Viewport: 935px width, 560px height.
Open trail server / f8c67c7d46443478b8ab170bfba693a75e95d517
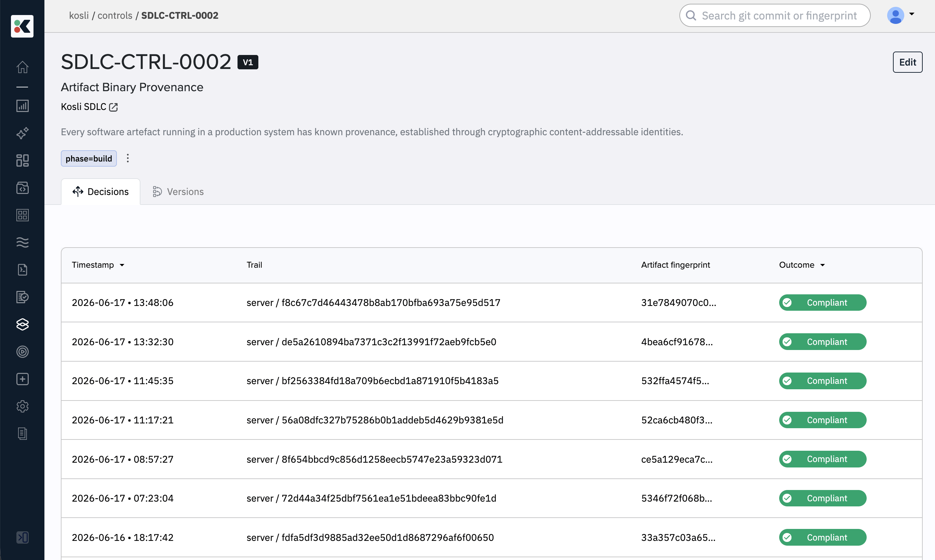tap(373, 303)
